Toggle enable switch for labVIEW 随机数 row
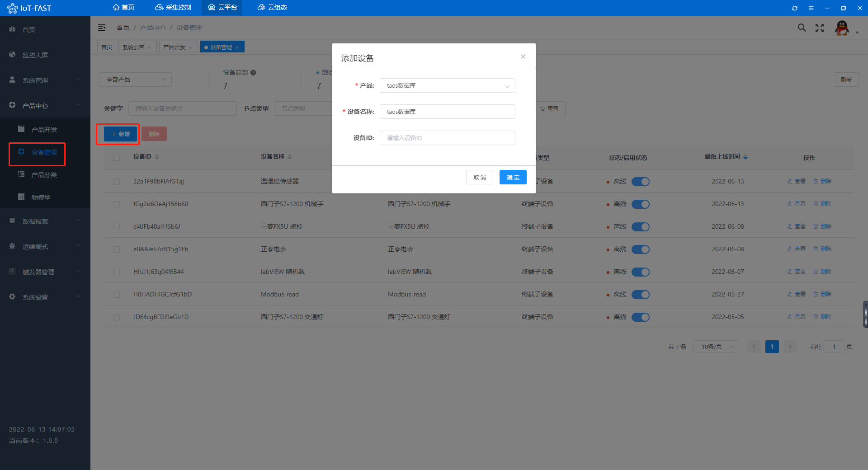This screenshot has width=868, height=470. (x=640, y=272)
